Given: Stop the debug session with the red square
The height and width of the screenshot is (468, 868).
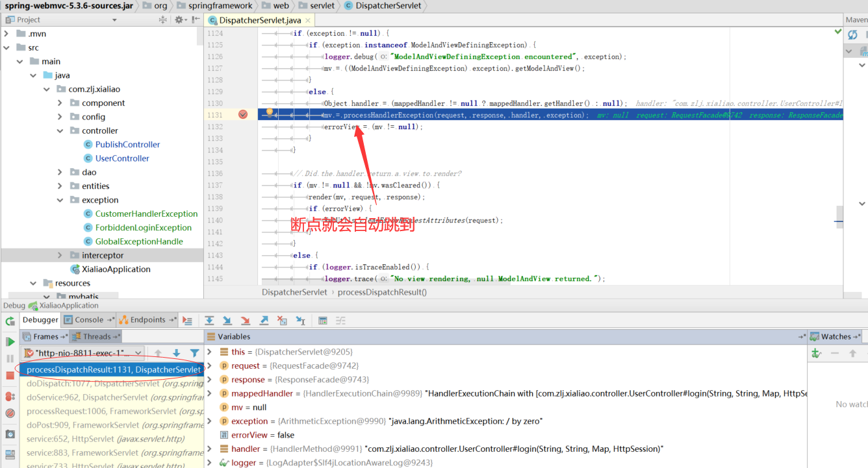Looking at the screenshot, I should [x=10, y=376].
